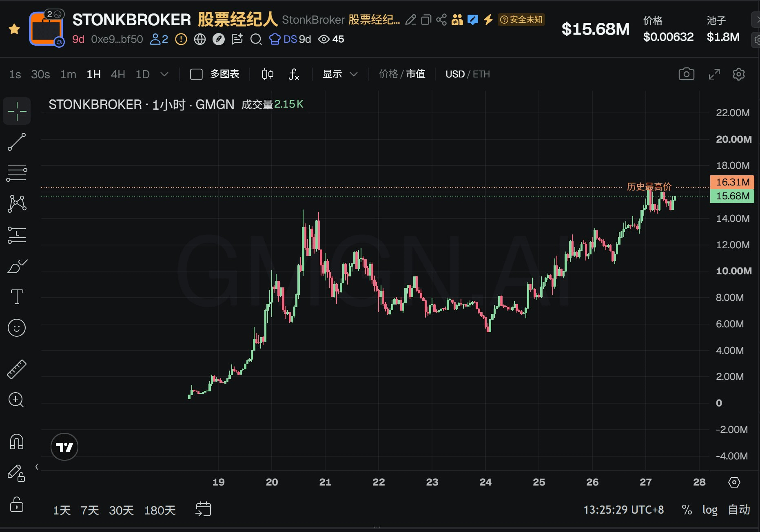Screen dimensions: 760x532
Task: Open the white feather pen icon
Action: click(x=219, y=39)
